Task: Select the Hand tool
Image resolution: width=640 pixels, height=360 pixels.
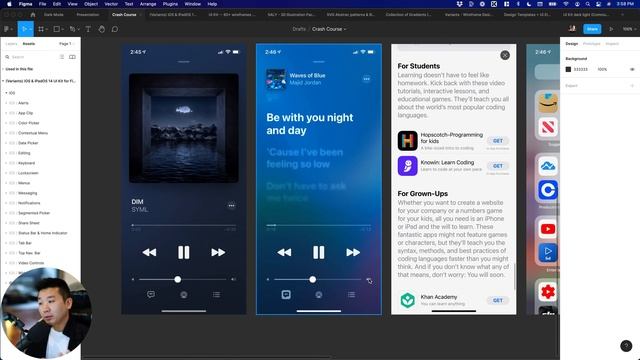Action: 102,29
